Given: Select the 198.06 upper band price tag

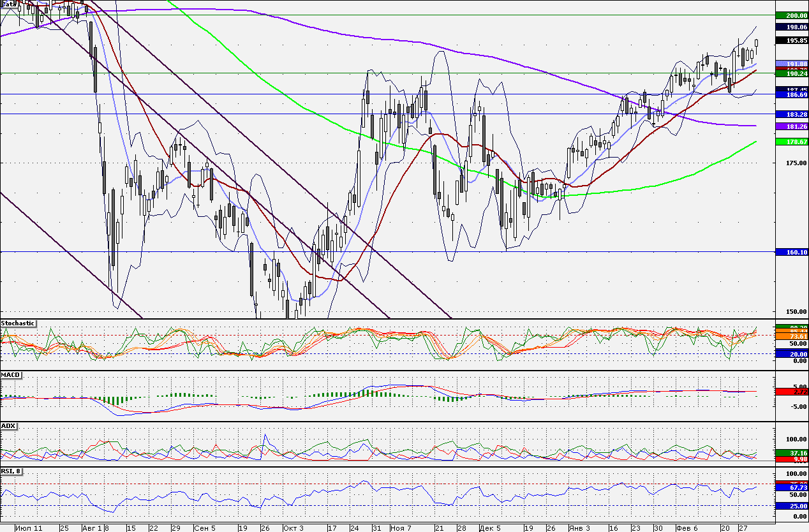Looking at the screenshot, I should pos(792,27).
